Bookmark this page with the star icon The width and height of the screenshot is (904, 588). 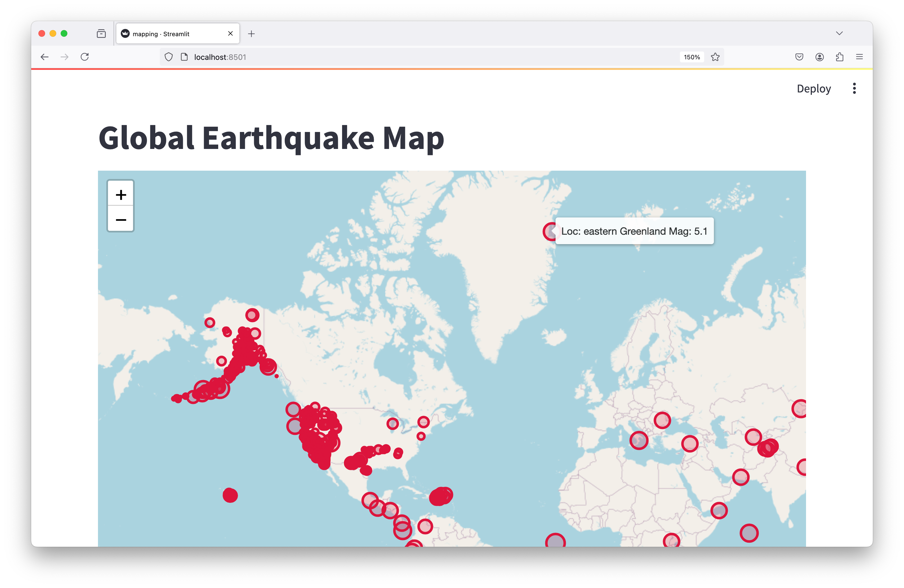pyautogui.click(x=715, y=57)
